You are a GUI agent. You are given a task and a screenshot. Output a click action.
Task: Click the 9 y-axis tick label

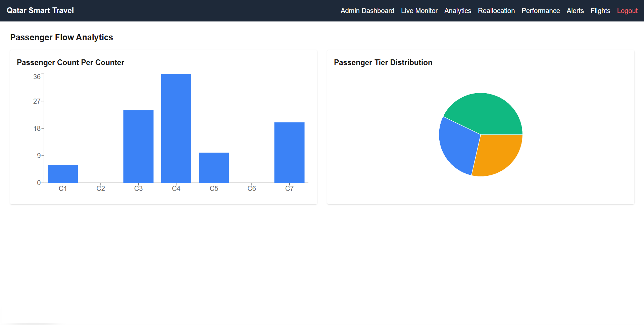point(39,156)
